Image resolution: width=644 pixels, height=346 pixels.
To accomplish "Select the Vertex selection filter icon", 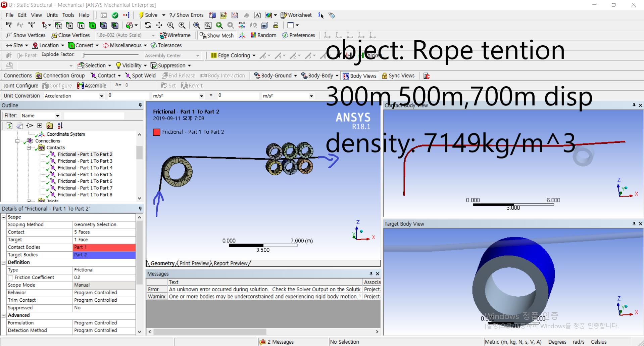I will coord(59,25).
